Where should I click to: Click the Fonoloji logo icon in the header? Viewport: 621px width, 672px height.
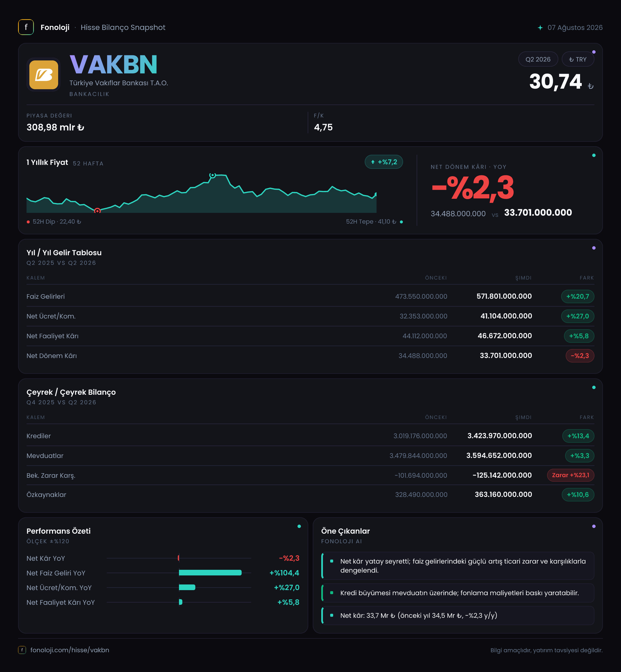coord(26,27)
